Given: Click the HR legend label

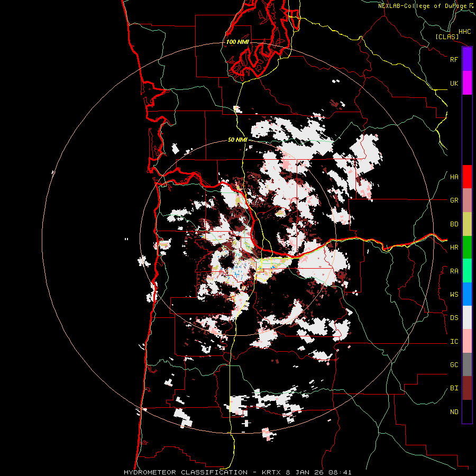Looking at the screenshot, I should (x=454, y=248).
